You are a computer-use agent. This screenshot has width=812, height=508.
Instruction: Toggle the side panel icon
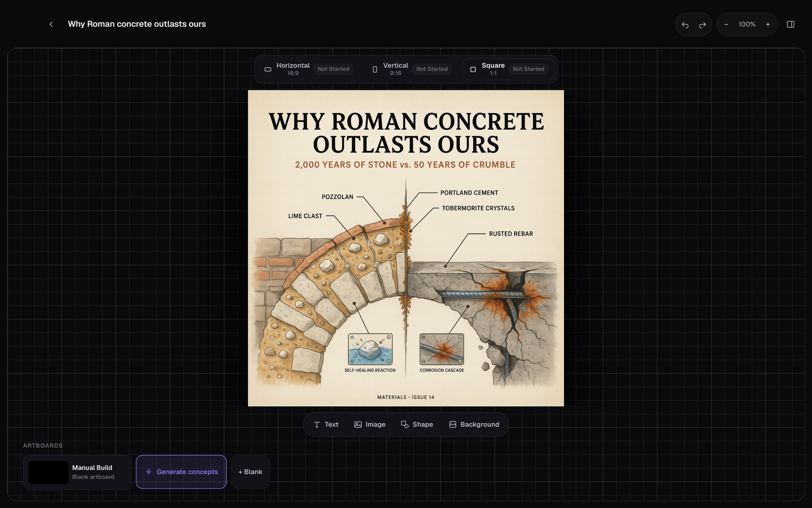point(791,24)
